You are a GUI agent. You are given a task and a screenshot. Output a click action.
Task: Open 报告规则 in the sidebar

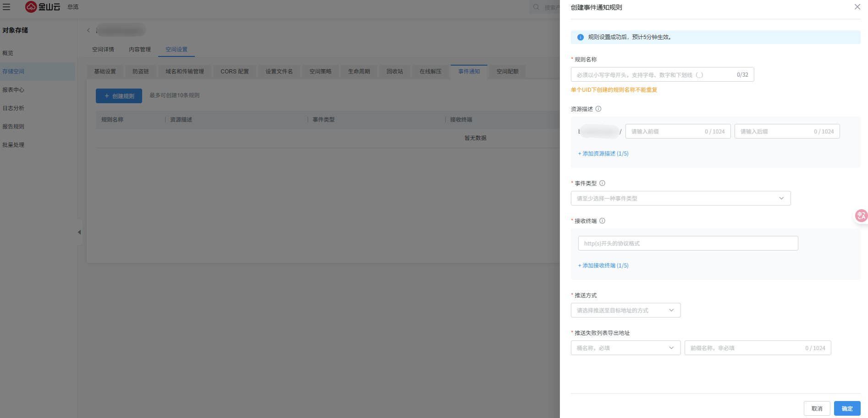point(38,127)
